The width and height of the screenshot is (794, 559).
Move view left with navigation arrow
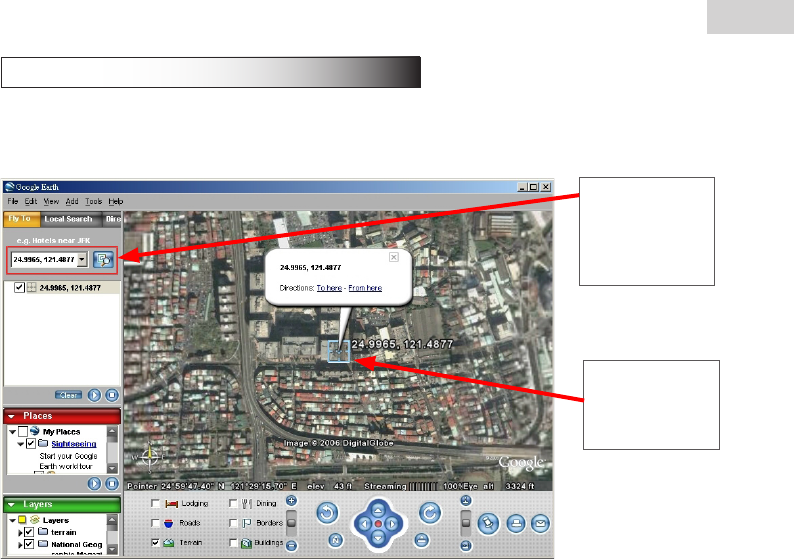(364, 524)
